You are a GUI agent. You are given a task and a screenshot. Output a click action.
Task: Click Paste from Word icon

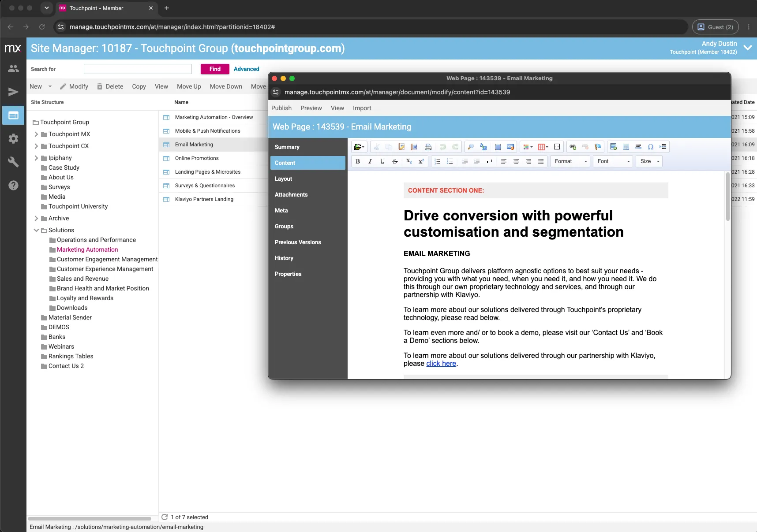[414, 147]
